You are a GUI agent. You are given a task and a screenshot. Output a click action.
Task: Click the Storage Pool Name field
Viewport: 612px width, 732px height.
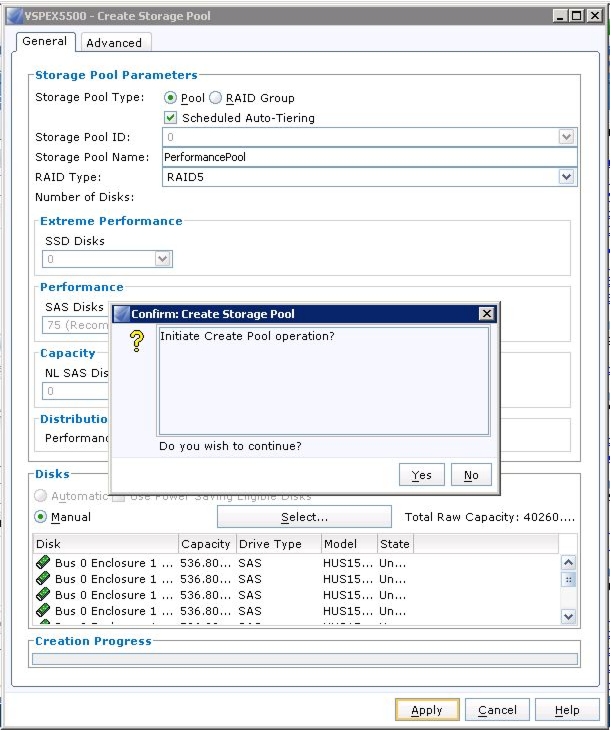[370, 157]
